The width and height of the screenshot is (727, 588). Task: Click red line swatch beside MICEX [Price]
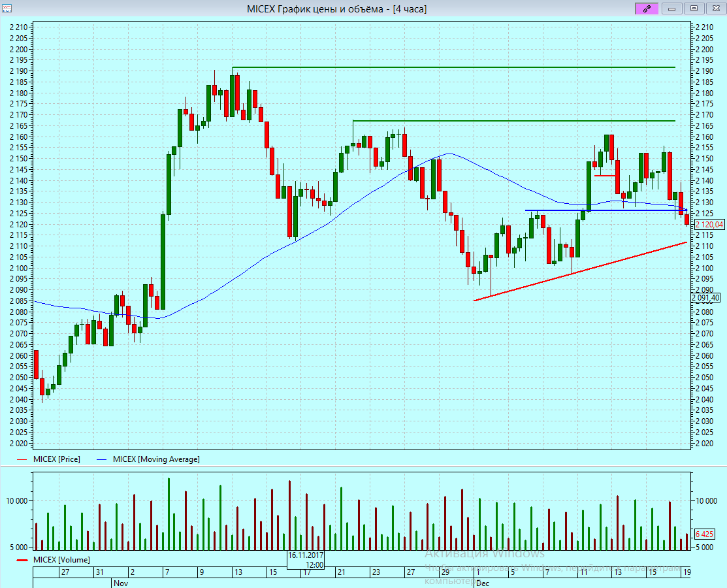tap(22, 459)
